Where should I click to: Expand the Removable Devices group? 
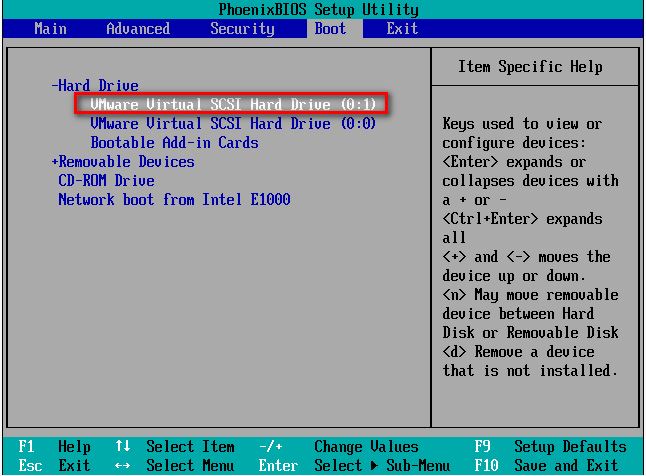pos(123,162)
